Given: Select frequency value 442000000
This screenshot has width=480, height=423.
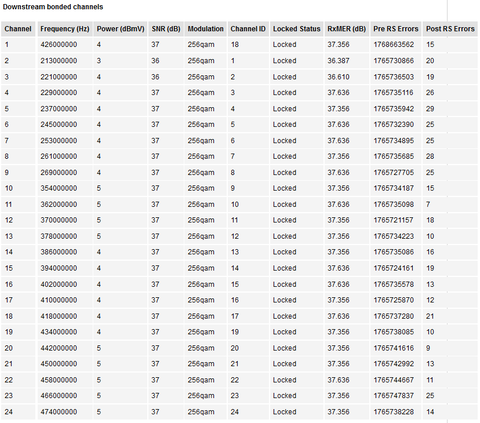Looking at the screenshot, I should 59,348.
